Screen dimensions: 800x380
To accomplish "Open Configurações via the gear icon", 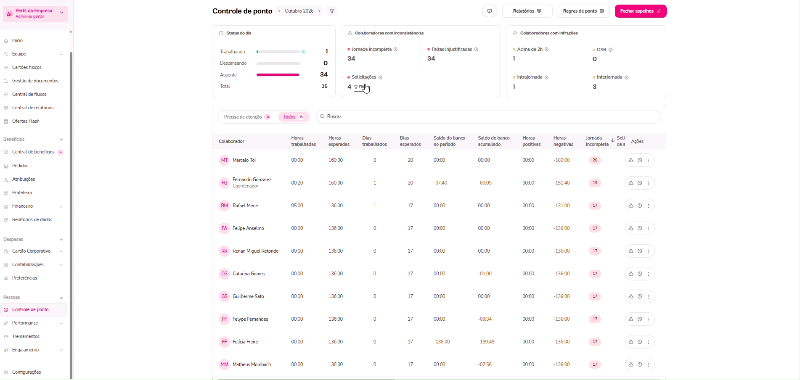I will [6, 372].
